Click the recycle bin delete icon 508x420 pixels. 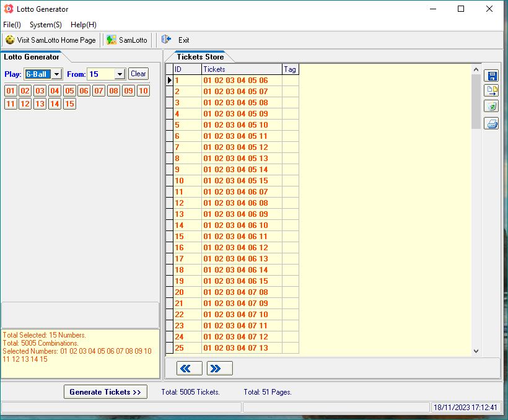coord(491,106)
